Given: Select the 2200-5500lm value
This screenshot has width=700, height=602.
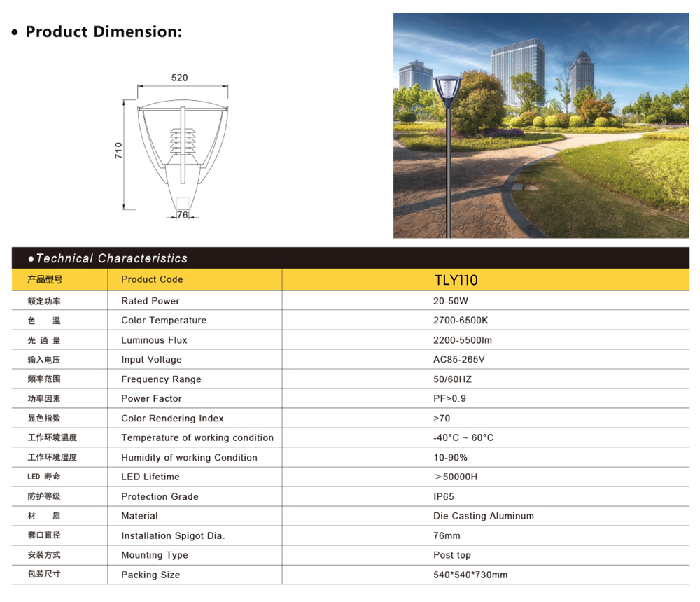Looking at the screenshot, I should pos(463,340).
